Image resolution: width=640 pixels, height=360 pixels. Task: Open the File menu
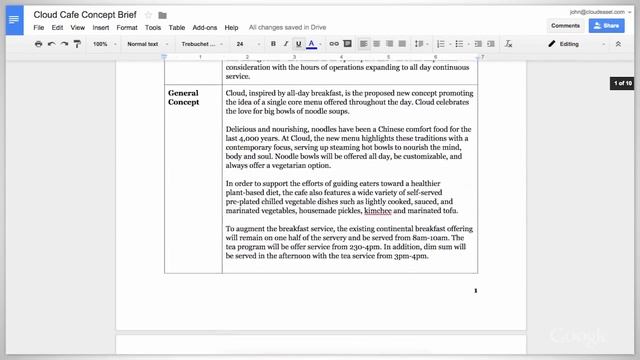pos(39,27)
